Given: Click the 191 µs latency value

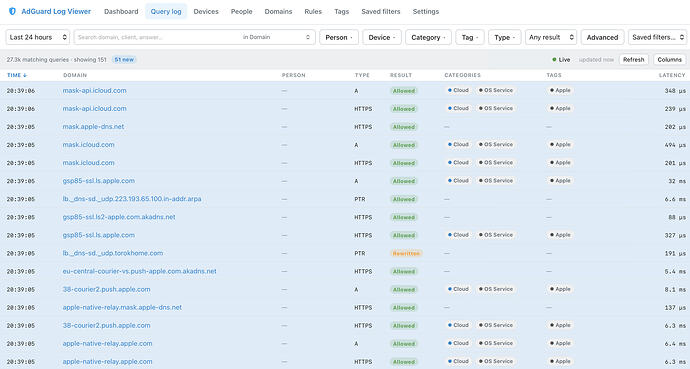Looking at the screenshot, I should coord(675,254).
